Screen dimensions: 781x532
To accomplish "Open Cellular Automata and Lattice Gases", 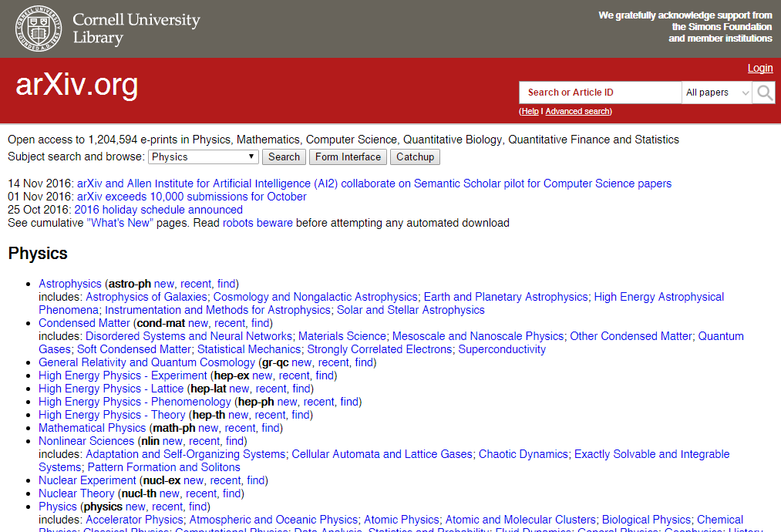I will point(382,454).
